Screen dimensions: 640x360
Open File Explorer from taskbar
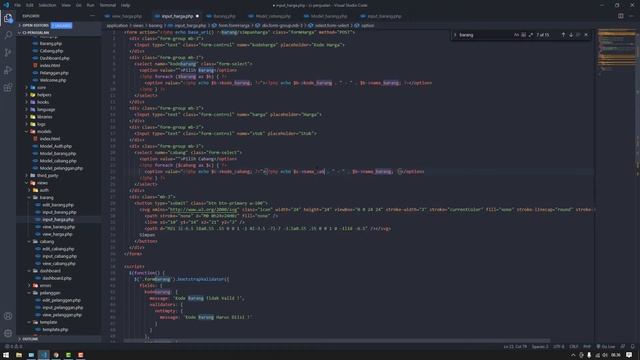click(x=19, y=355)
